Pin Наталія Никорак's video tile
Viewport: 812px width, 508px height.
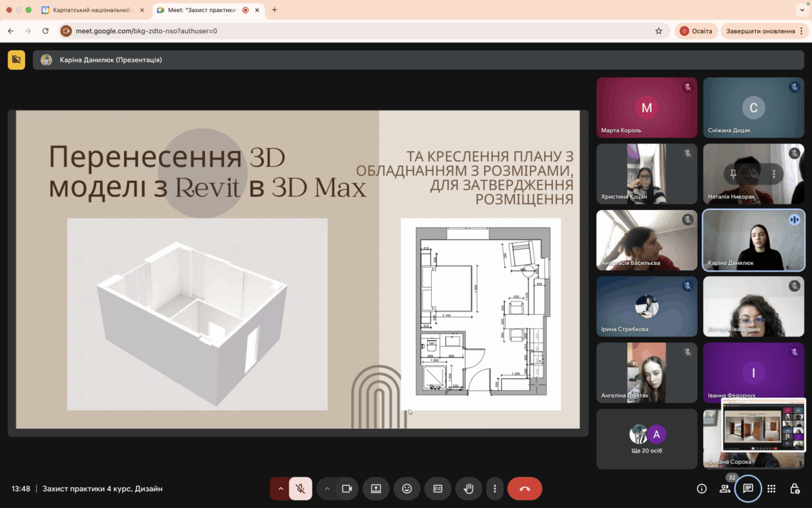[x=734, y=174]
